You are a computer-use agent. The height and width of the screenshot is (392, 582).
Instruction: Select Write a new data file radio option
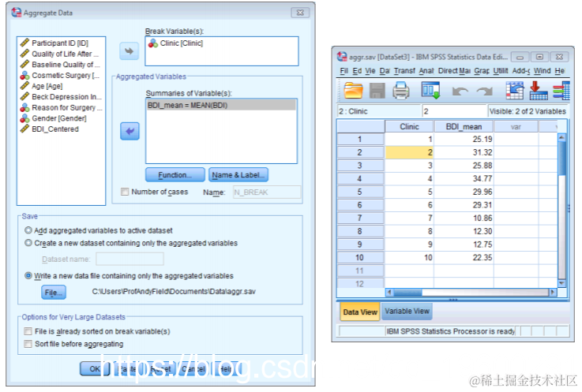click(x=28, y=275)
